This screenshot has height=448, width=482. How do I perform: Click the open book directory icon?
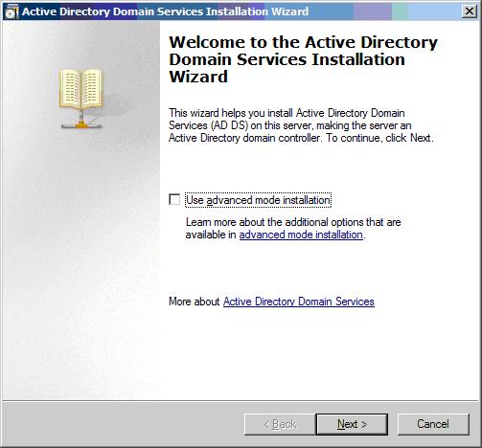click(81, 89)
